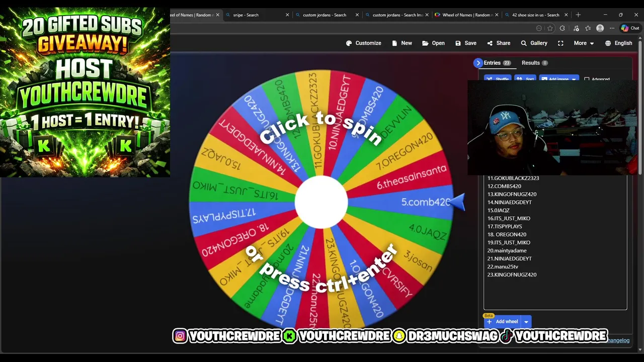Close custom jordans - Search tab
The height and width of the screenshot is (362, 644).
(357, 15)
